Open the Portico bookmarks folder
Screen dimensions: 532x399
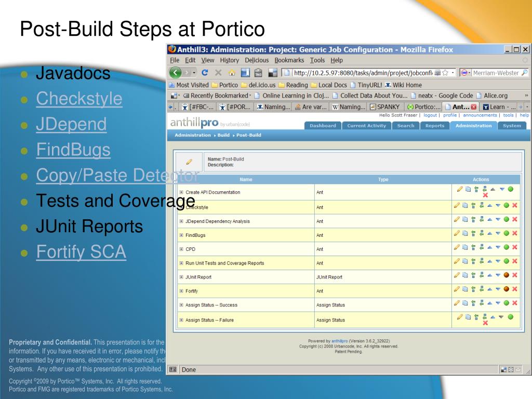pos(224,85)
